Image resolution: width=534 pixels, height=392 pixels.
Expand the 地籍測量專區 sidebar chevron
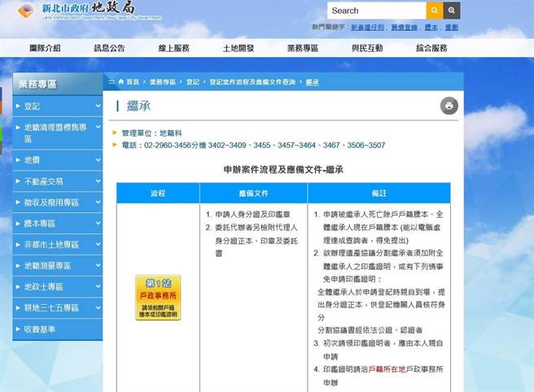98,265
